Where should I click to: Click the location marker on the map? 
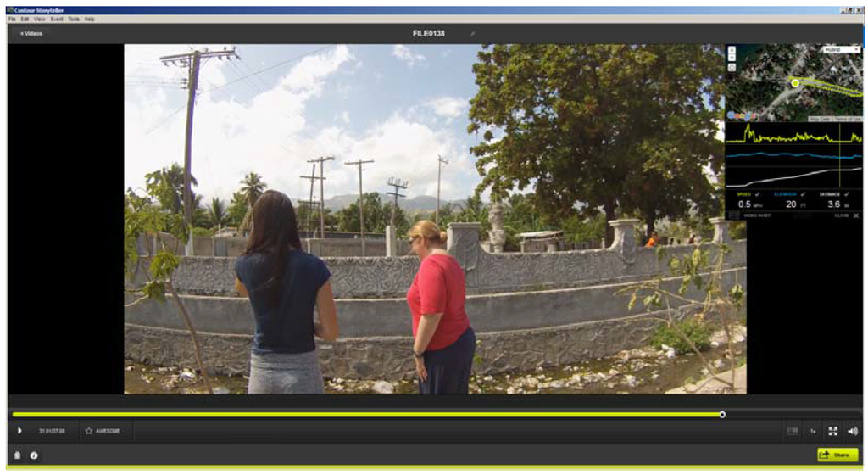click(x=795, y=83)
